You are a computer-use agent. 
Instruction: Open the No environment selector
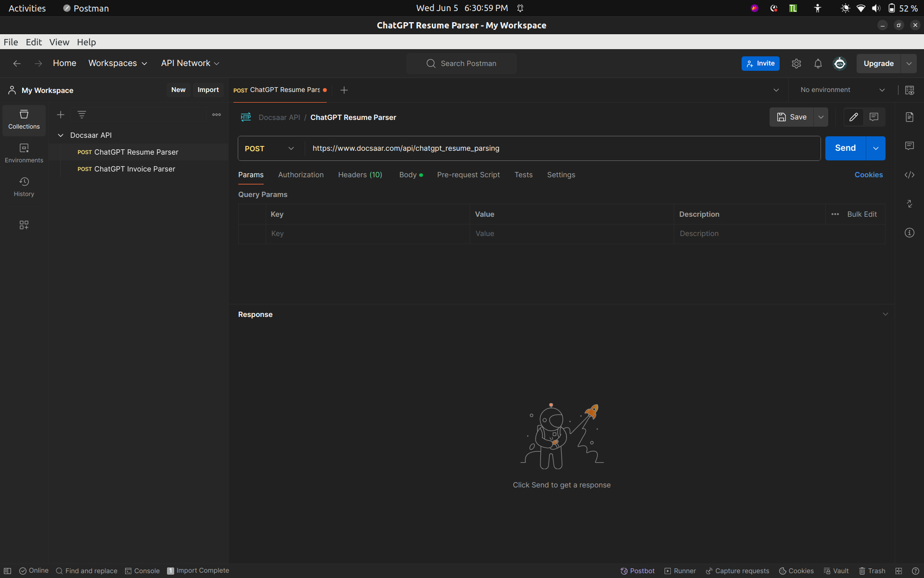point(842,90)
